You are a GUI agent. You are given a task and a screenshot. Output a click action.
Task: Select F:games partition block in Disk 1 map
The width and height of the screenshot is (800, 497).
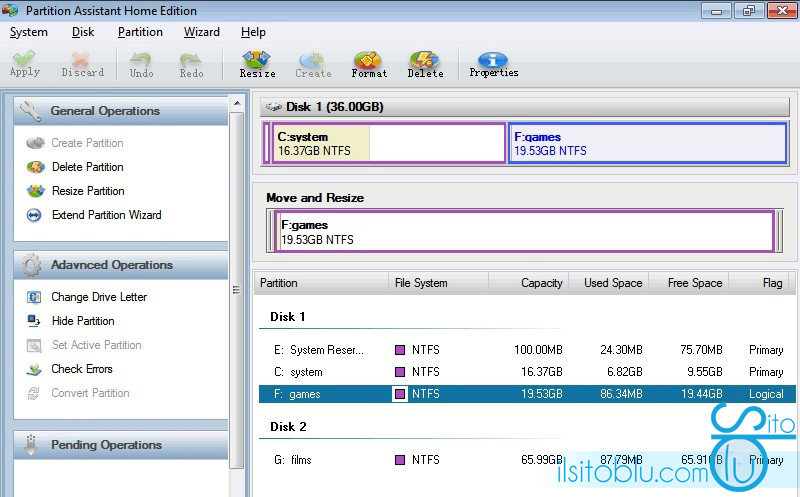pos(648,143)
